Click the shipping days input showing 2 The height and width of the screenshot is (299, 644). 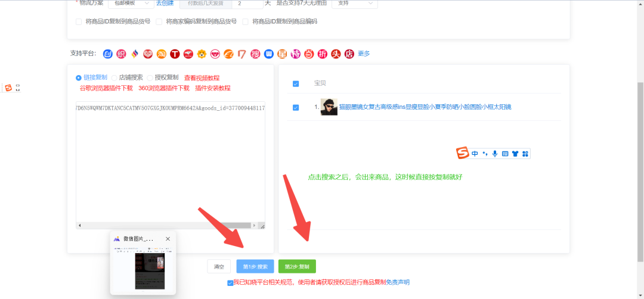point(247,4)
